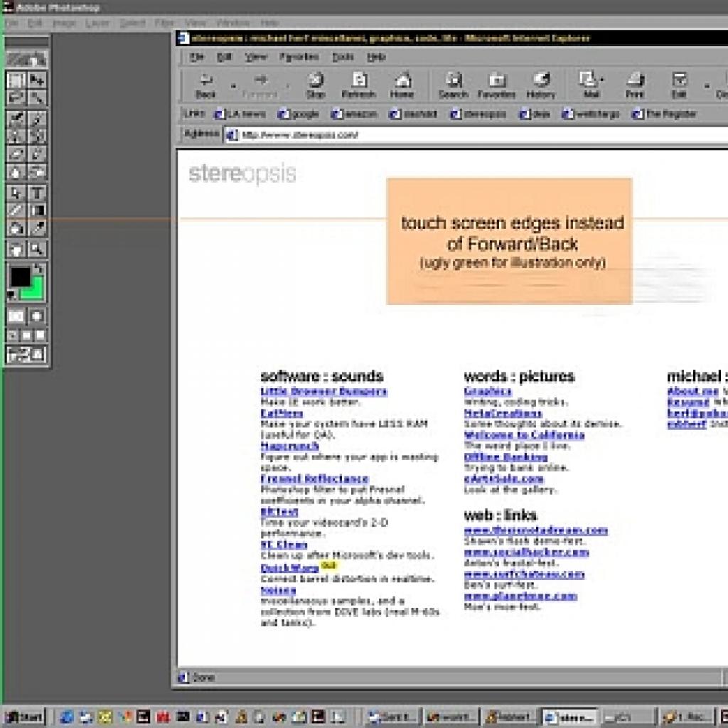Open the black foreground color picker
This screenshot has width=728, height=728.
20,278
